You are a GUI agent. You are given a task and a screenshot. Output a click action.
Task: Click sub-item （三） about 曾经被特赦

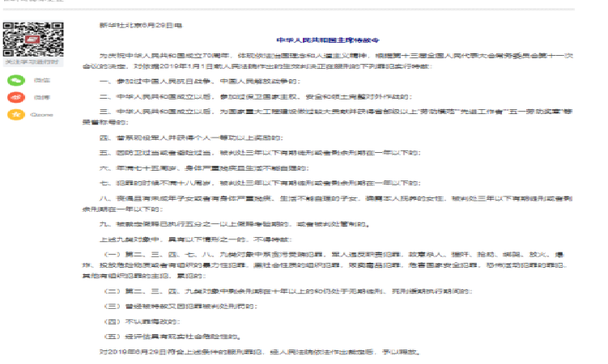coord(181,307)
